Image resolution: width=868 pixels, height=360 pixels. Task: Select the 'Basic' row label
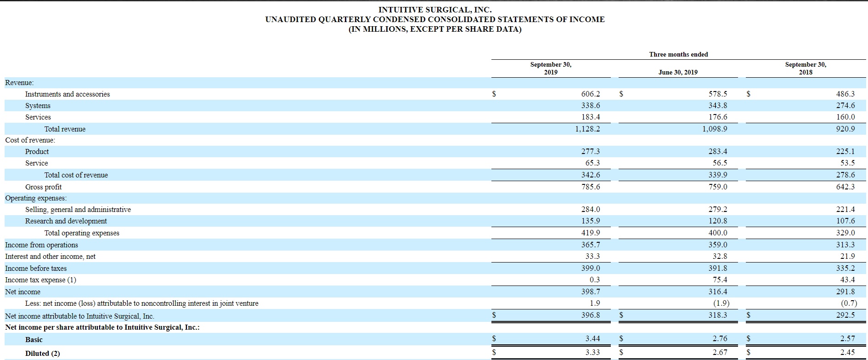(x=34, y=340)
